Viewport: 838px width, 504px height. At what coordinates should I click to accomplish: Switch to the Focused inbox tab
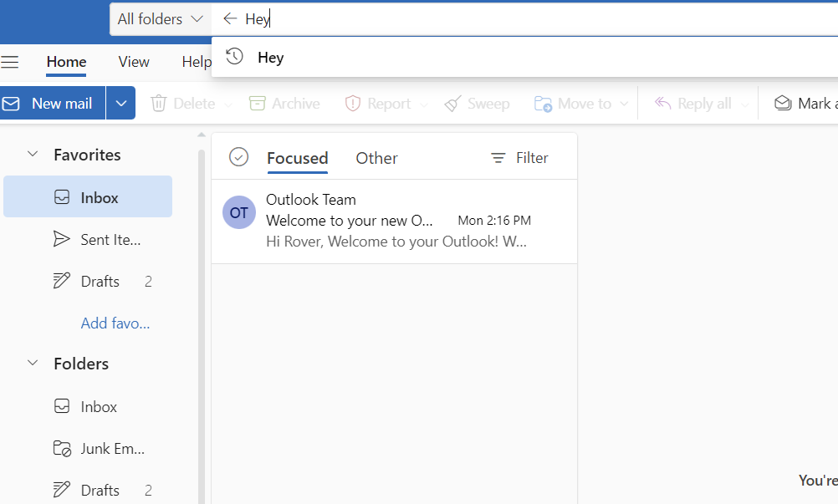pos(297,158)
